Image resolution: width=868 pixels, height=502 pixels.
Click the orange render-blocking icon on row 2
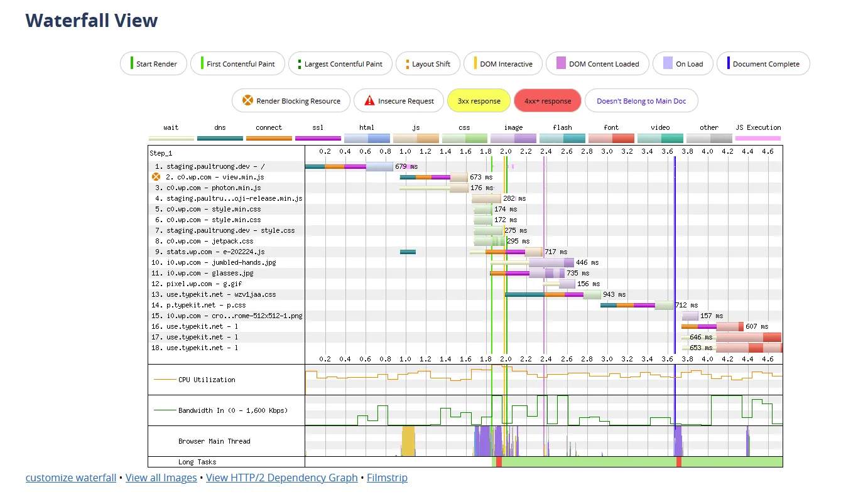click(x=157, y=177)
